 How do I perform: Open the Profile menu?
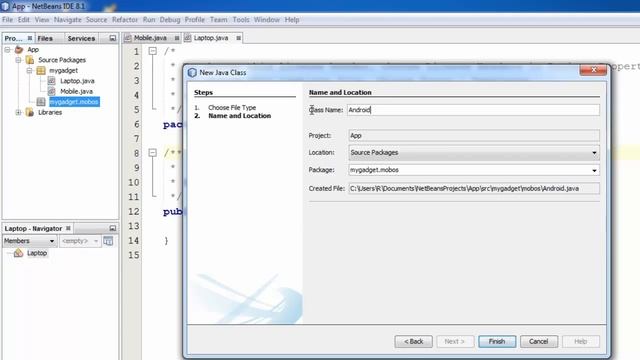195,20
